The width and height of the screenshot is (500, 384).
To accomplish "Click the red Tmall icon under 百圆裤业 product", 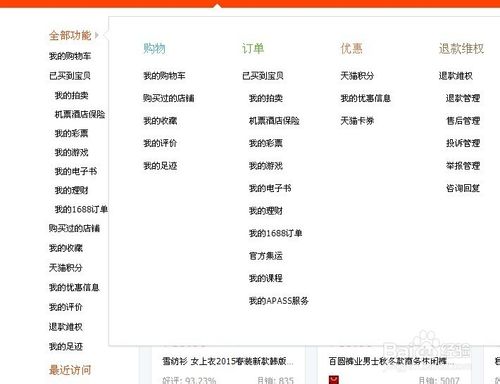I will click(334, 380).
